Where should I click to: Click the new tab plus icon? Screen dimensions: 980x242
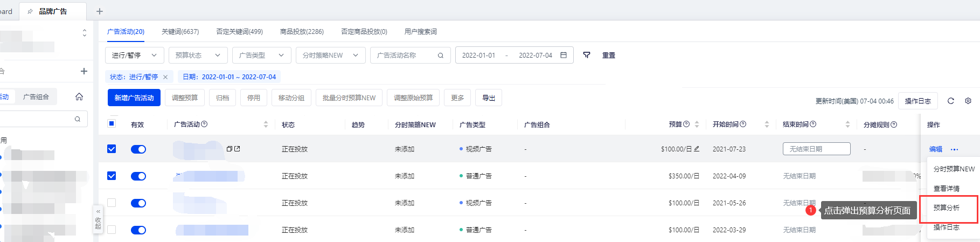(100, 11)
